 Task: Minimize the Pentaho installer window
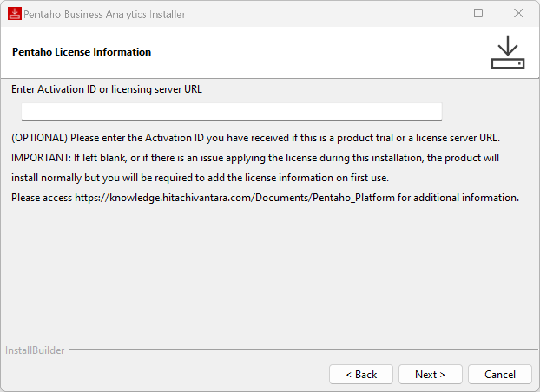439,13
